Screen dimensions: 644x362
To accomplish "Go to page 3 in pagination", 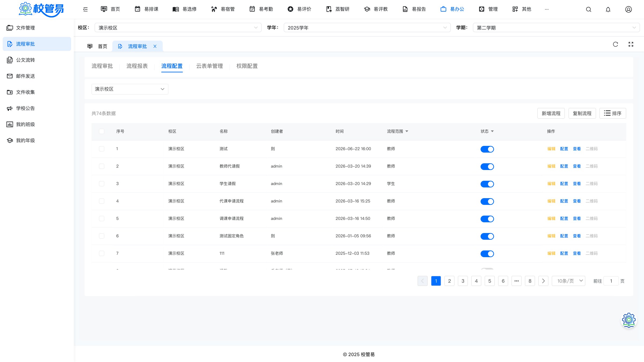I will tap(463, 281).
